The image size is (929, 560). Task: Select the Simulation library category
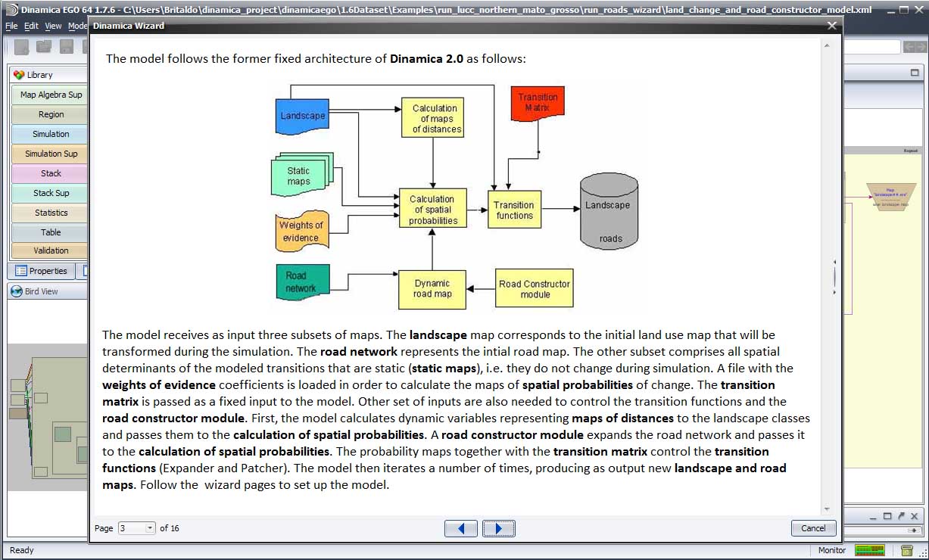51,134
